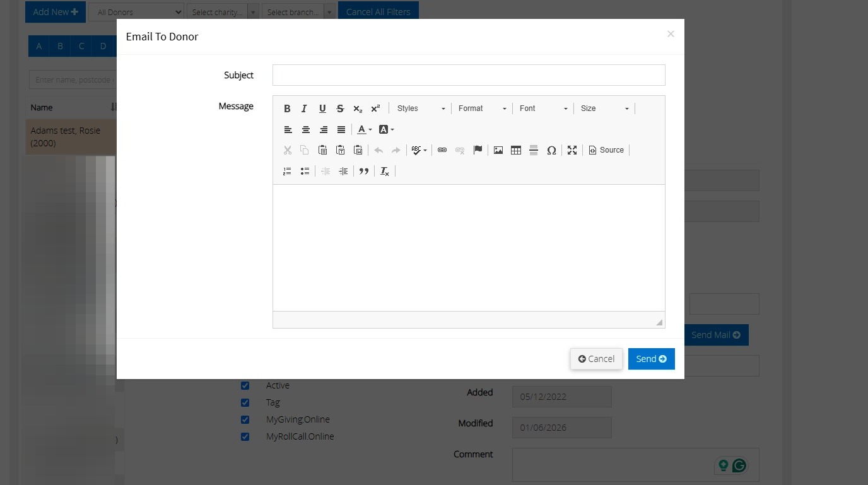
Task: Apply strikethrough formatting
Action: [340, 108]
